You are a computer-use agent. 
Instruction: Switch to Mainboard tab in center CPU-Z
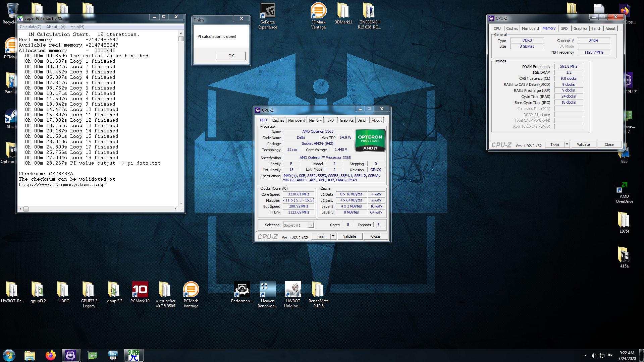pos(297,120)
